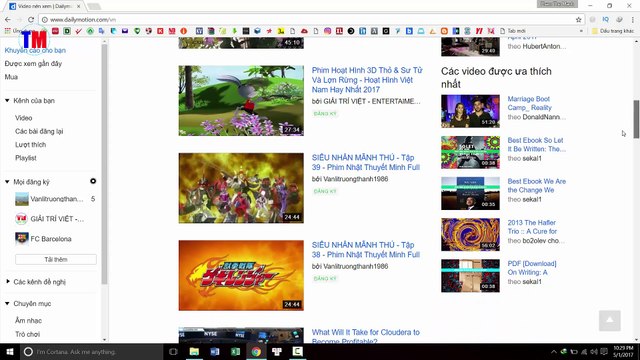Screen dimensions: 640x360
Task: Open File Explorer from the taskbar
Action: pos(194,351)
